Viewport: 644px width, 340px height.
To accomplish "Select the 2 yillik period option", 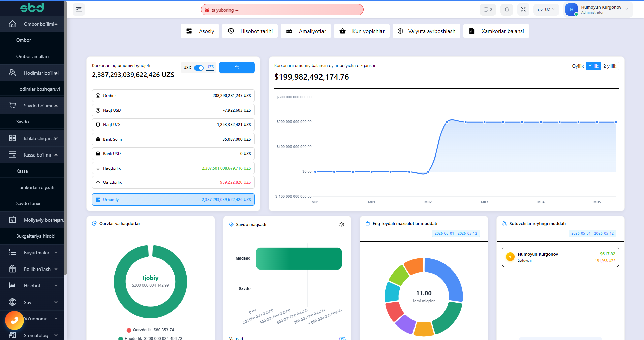I will pos(610,66).
